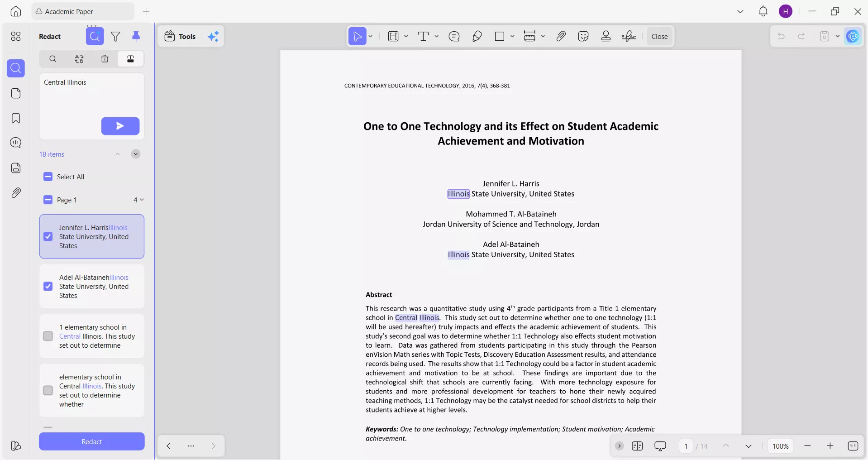Image resolution: width=868 pixels, height=460 pixels.
Task: Expand the Page 1 results count chevron
Action: 142,200
